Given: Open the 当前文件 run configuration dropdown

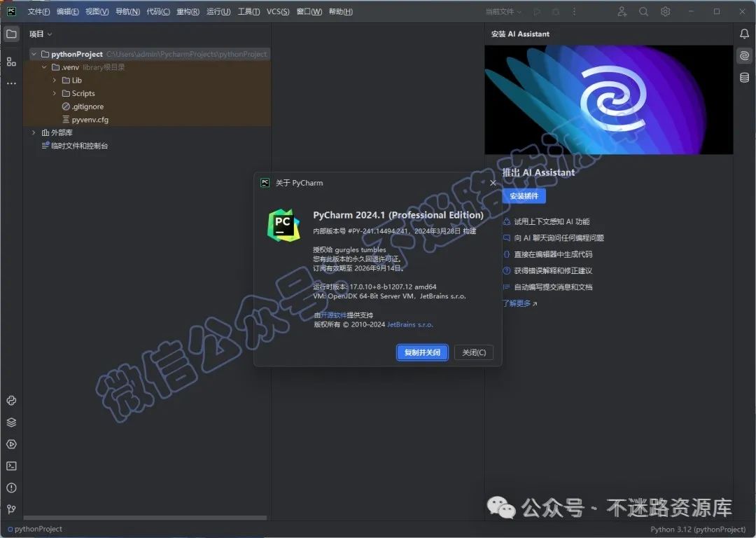Looking at the screenshot, I should (x=503, y=12).
